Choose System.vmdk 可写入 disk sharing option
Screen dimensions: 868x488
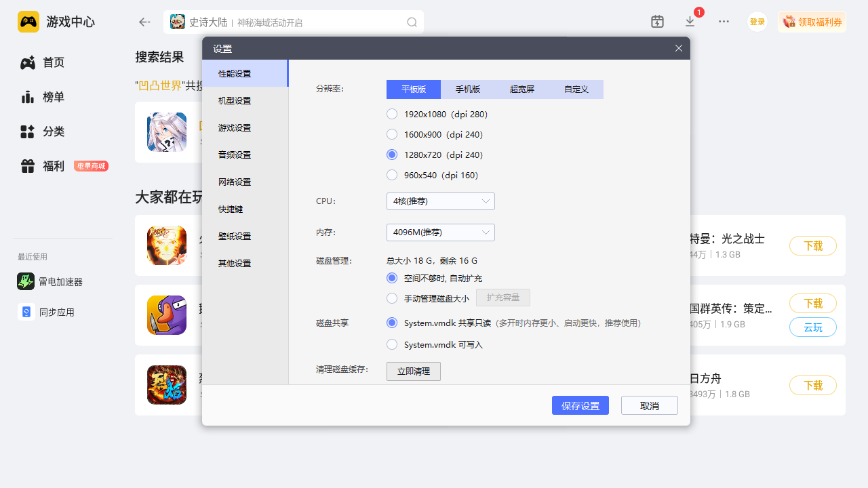click(x=392, y=344)
